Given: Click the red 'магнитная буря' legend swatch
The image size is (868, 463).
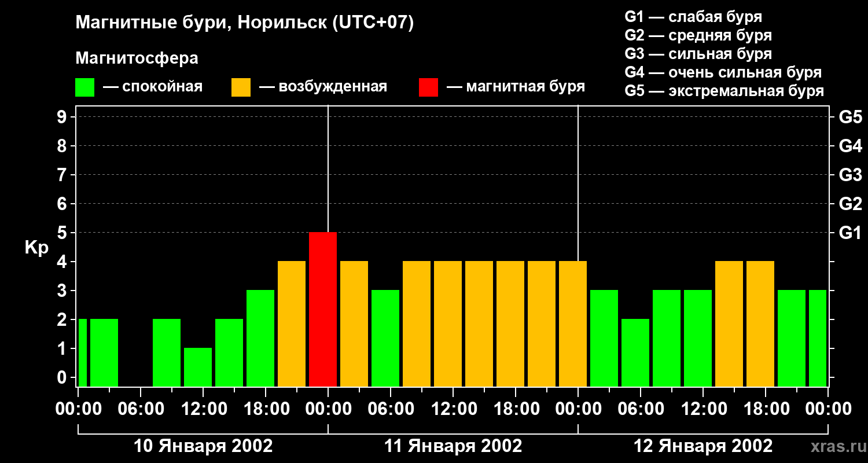Looking at the screenshot, I should [x=428, y=87].
